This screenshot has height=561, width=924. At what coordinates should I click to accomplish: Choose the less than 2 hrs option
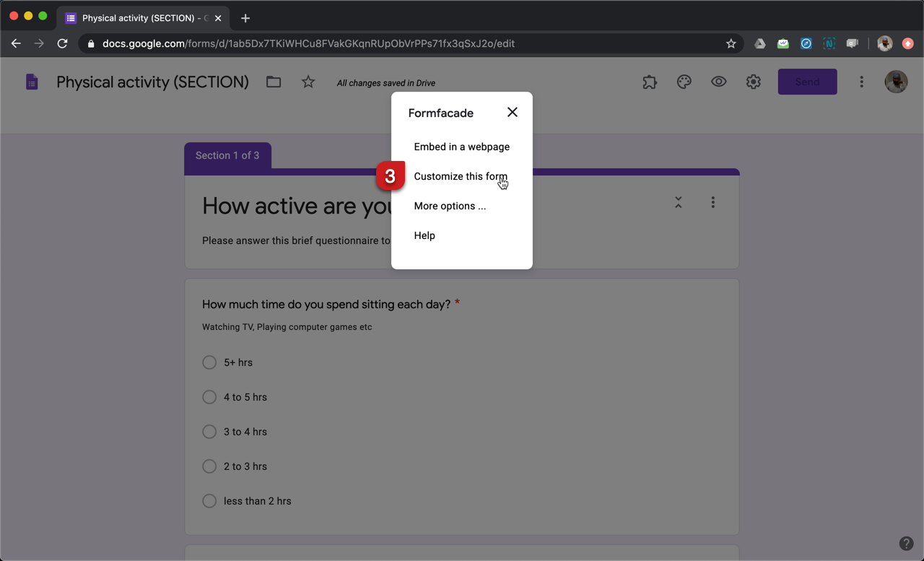209,501
